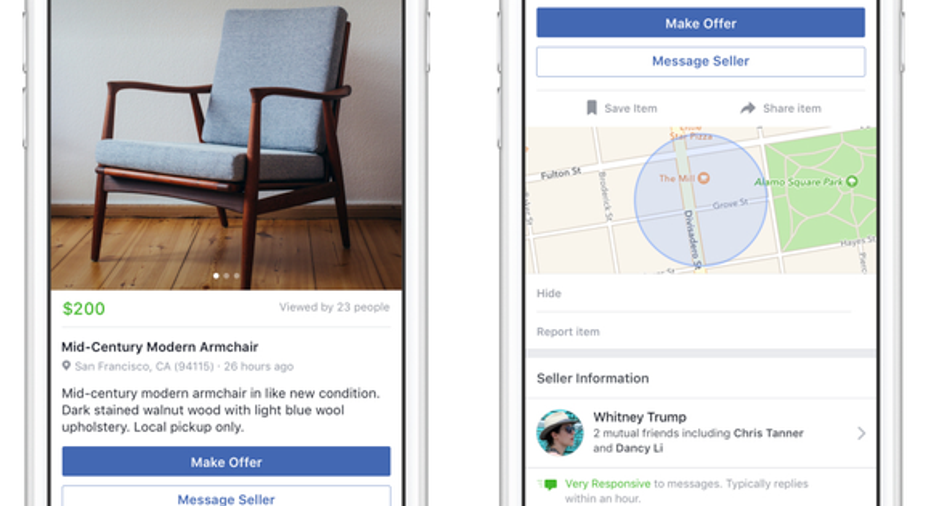931x506 pixels.
Task: Tap the blue location circle on map
Action: point(701,200)
